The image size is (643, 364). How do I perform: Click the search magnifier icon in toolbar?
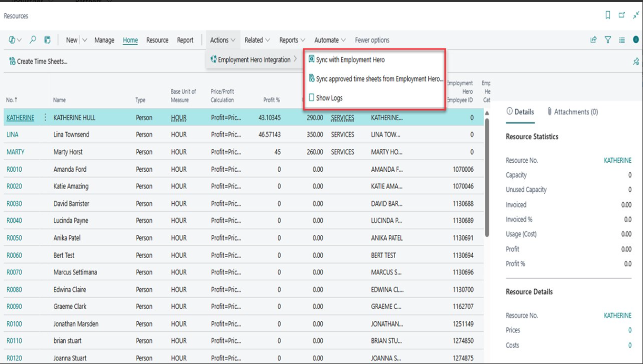coord(33,40)
